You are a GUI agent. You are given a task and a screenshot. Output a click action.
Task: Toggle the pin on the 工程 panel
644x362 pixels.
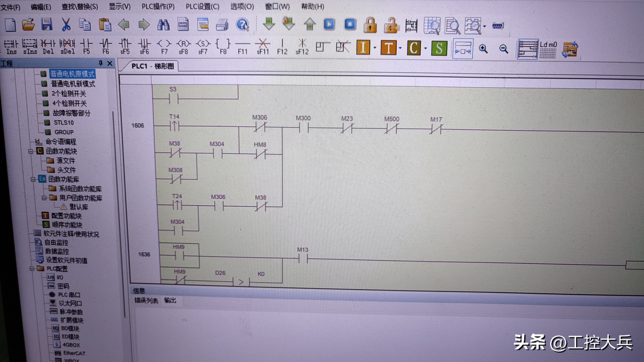click(x=101, y=63)
